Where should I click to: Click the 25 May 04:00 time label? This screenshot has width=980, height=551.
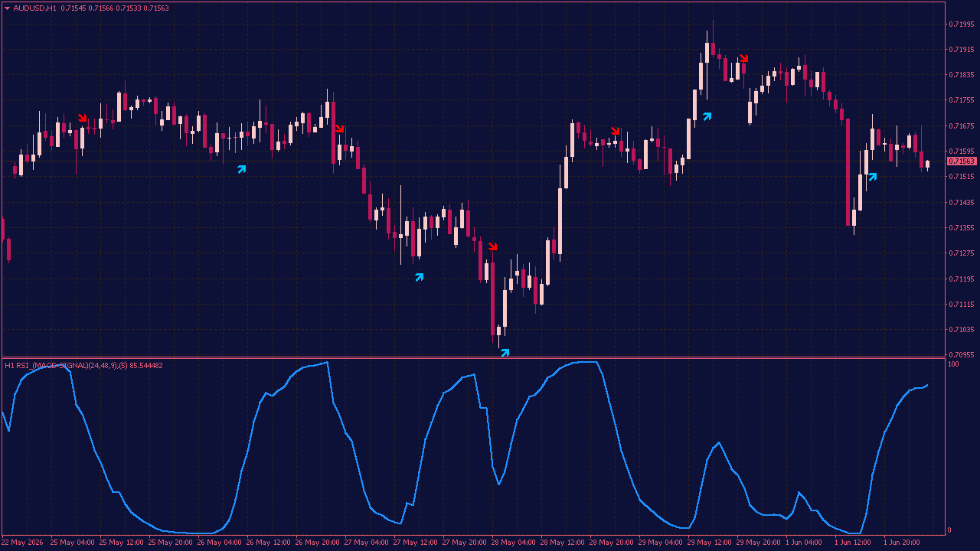click(72, 543)
